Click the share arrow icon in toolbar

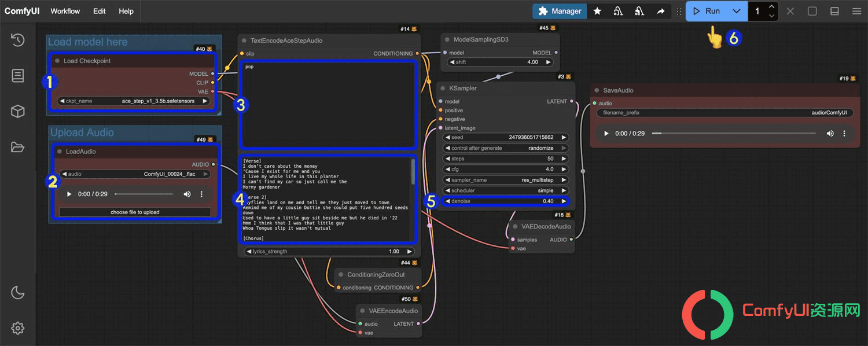[x=661, y=11]
